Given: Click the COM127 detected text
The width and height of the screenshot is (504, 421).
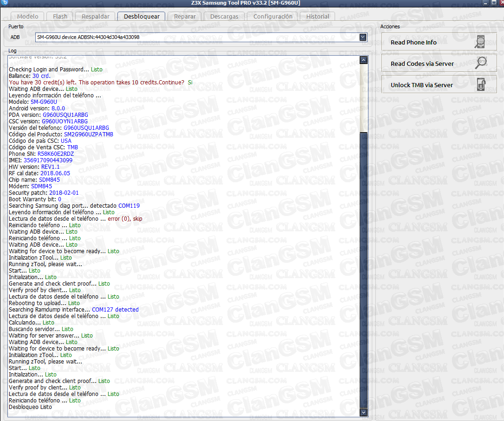Looking at the screenshot, I should coord(115,310).
